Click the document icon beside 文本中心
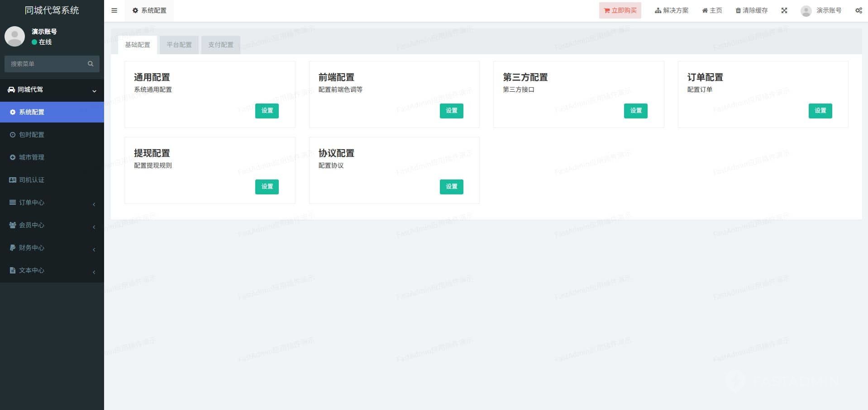The image size is (868, 410). tap(13, 270)
